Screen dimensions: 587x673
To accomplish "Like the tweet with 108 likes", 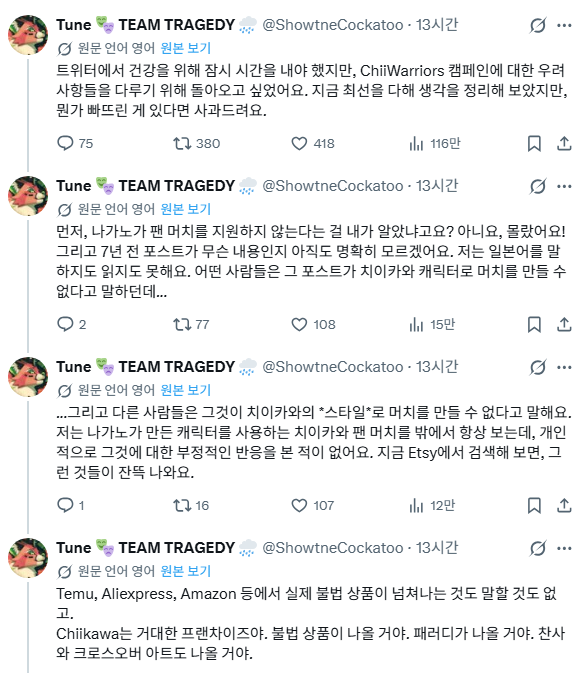I will 299,324.
